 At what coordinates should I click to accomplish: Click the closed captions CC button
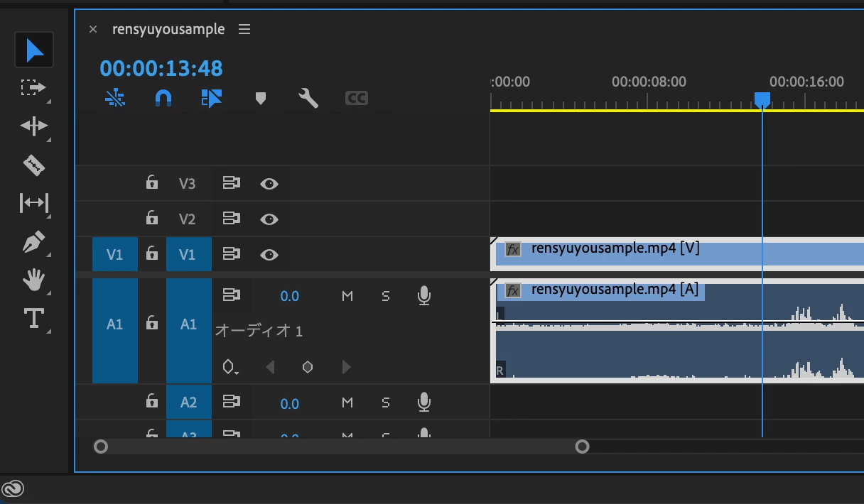(x=357, y=98)
